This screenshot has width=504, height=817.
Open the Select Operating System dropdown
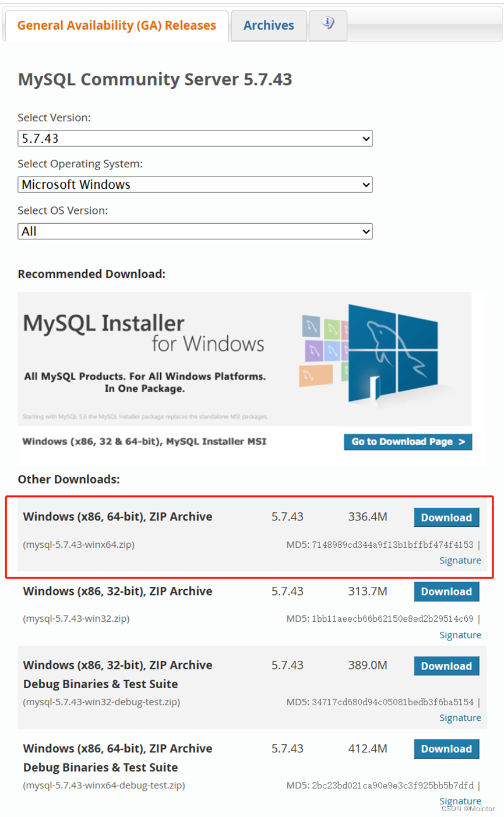click(195, 185)
